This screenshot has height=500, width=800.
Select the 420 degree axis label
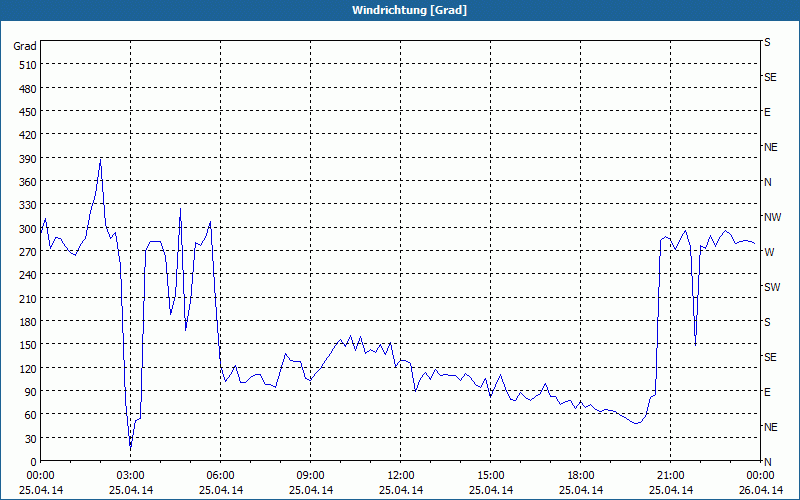28,135
